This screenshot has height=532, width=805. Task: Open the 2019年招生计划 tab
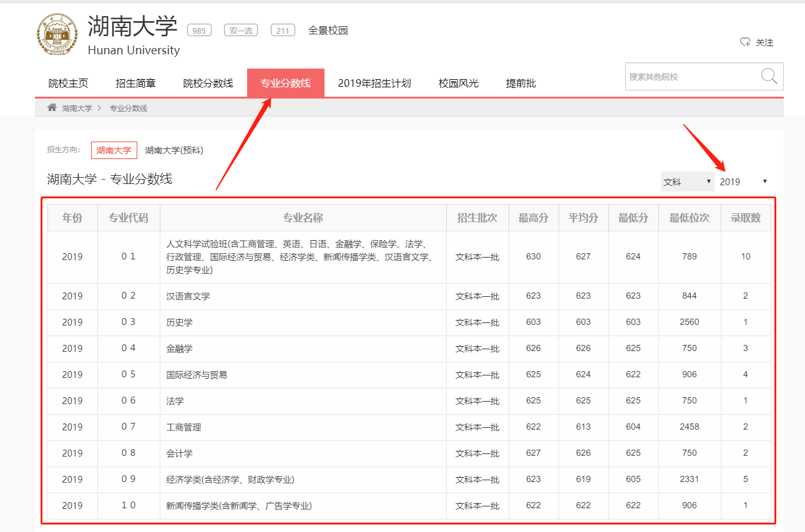tap(374, 83)
